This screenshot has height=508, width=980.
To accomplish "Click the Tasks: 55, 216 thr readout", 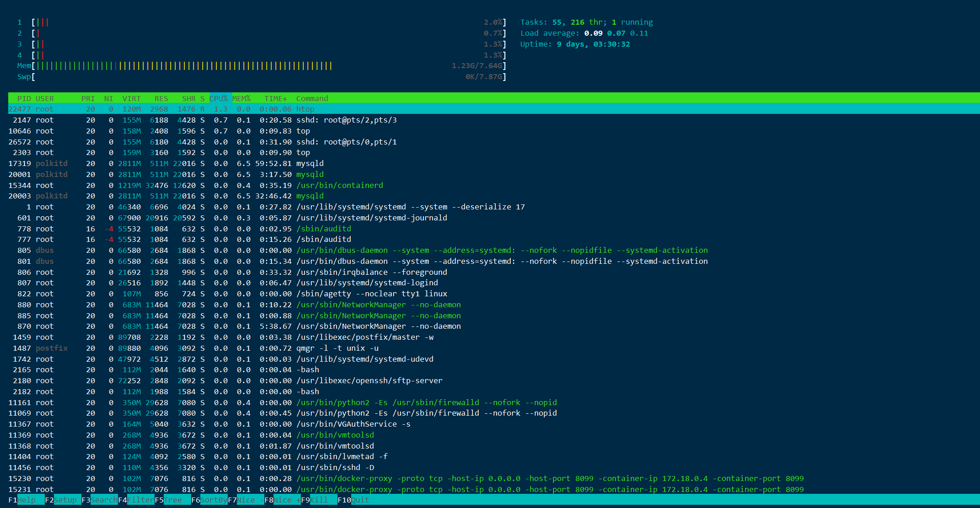I will [587, 22].
